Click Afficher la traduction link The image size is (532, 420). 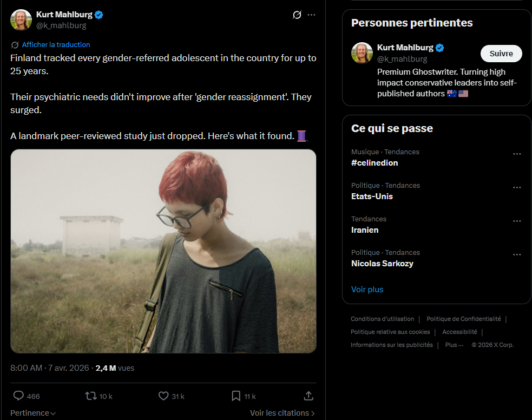coord(56,44)
